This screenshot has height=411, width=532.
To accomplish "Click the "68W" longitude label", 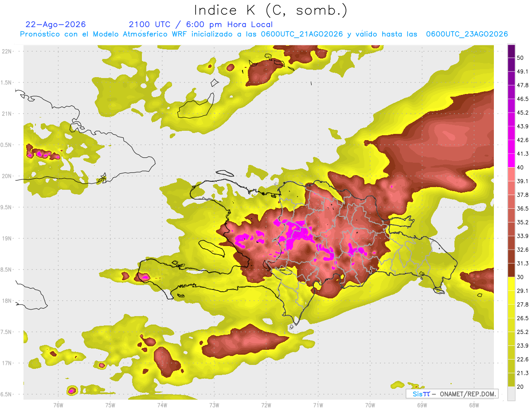I will pos(474,405).
